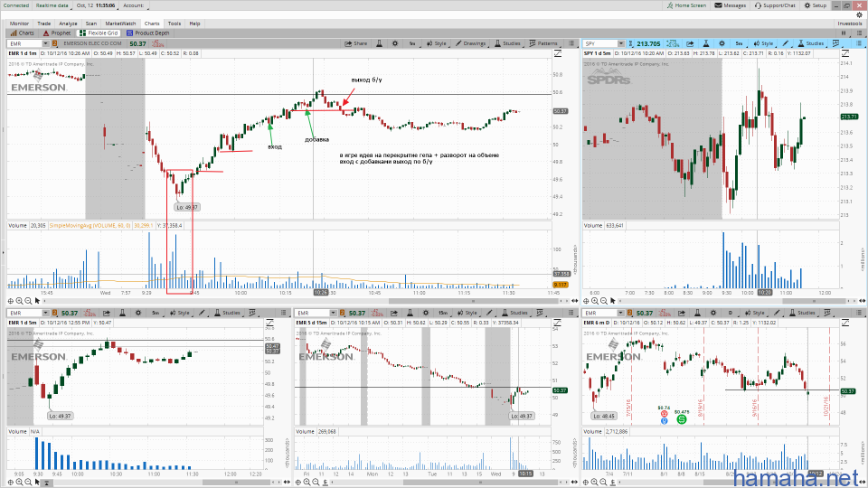Open Support/Chat
The image size is (868, 488).
click(x=775, y=5)
